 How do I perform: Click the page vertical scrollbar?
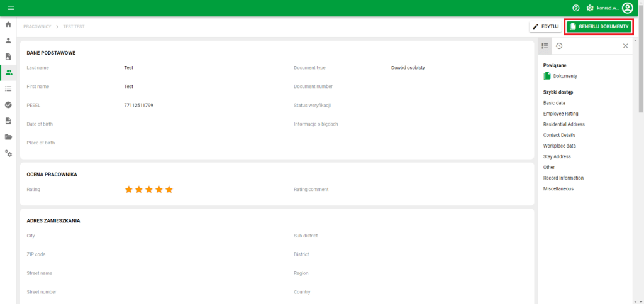(640, 75)
